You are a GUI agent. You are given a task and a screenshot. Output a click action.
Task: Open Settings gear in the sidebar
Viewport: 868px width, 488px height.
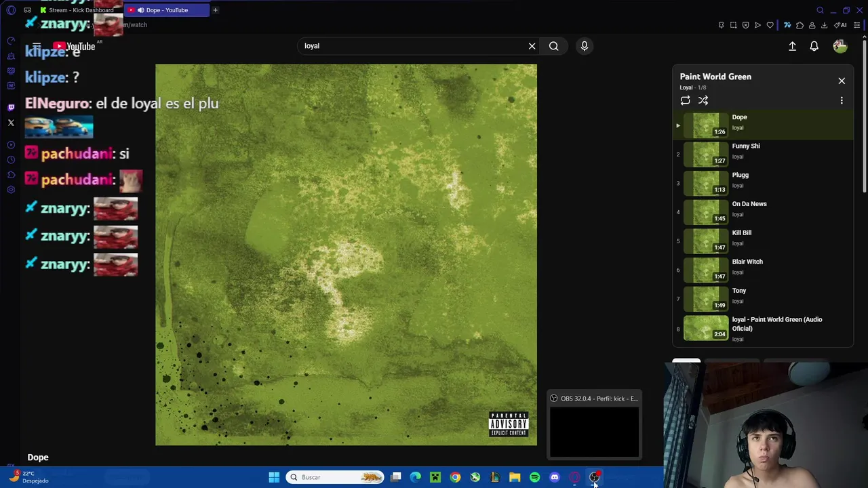tap(11, 190)
